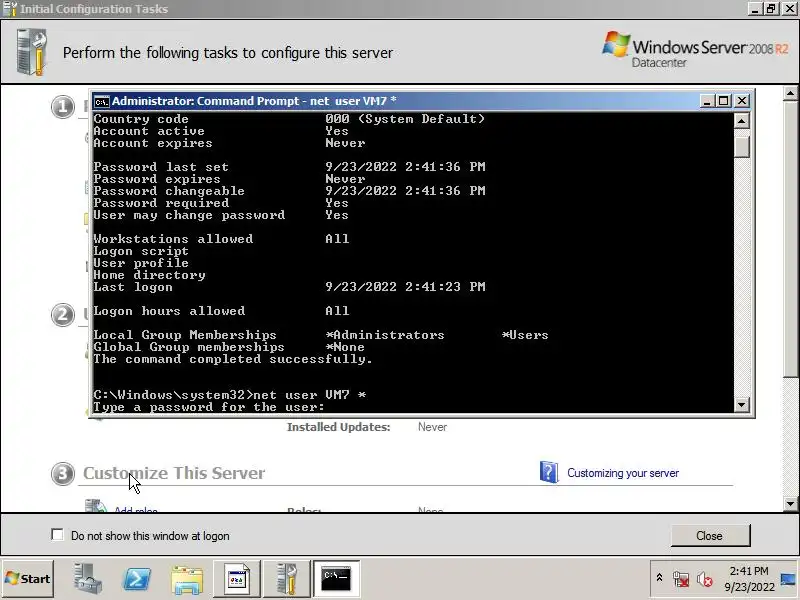800x600 pixels.
Task: Click the Password changeable timestamp value
Action: click(x=405, y=191)
